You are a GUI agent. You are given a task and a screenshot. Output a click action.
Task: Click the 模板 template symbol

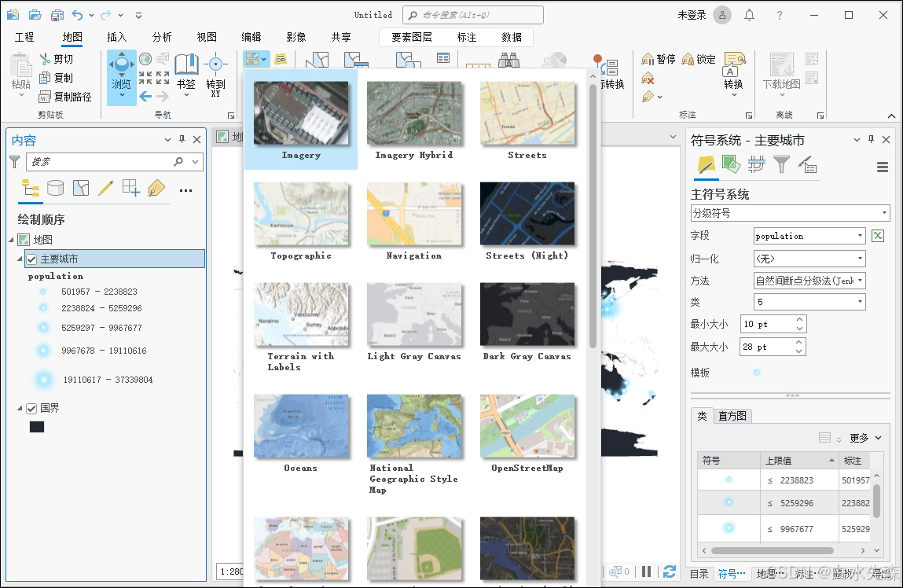coord(757,373)
